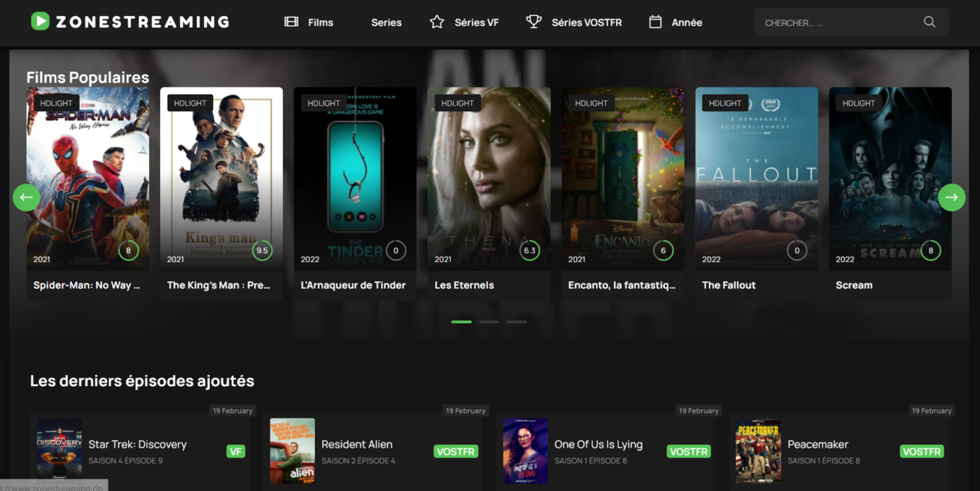This screenshot has height=491, width=980.
Task: Click HDLIGHT badge on Scream poster
Action: pyautogui.click(x=859, y=103)
